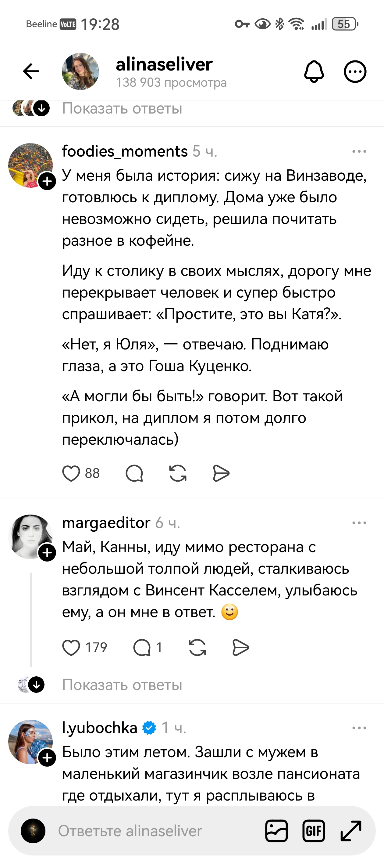The height and width of the screenshot is (868, 384).
Task: Open the three-dot menu on foodies_moments comment
Action: click(x=359, y=151)
